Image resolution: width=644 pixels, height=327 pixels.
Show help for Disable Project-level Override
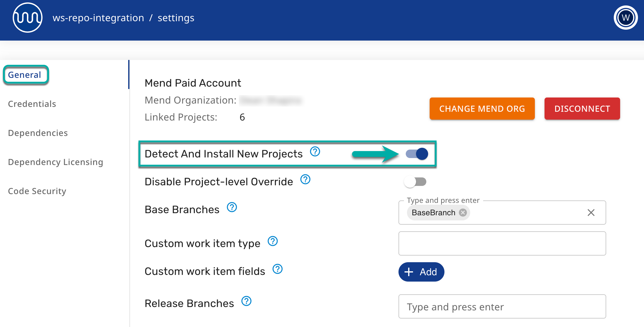(x=305, y=179)
